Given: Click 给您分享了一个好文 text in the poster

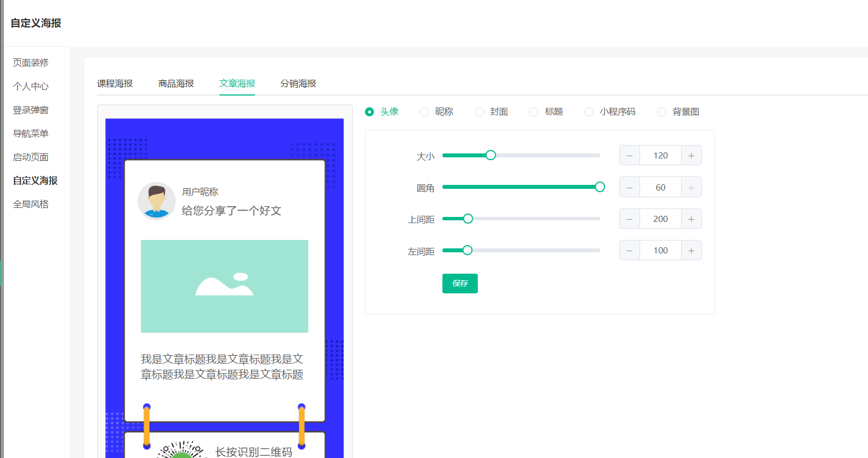Looking at the screenshot, I should coord(231,211).
